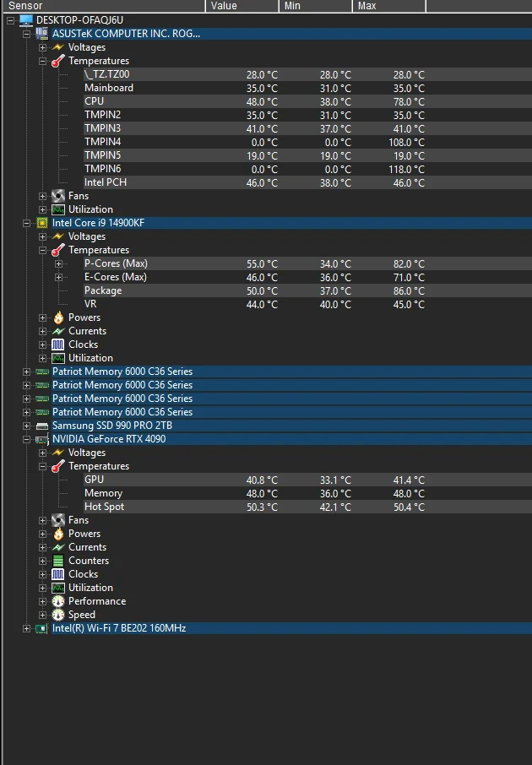The height and width of the screenshot is (765, 532).
Task: Collapse the NVIDIA GeForce RTX 4090 node
Action: 26,440
